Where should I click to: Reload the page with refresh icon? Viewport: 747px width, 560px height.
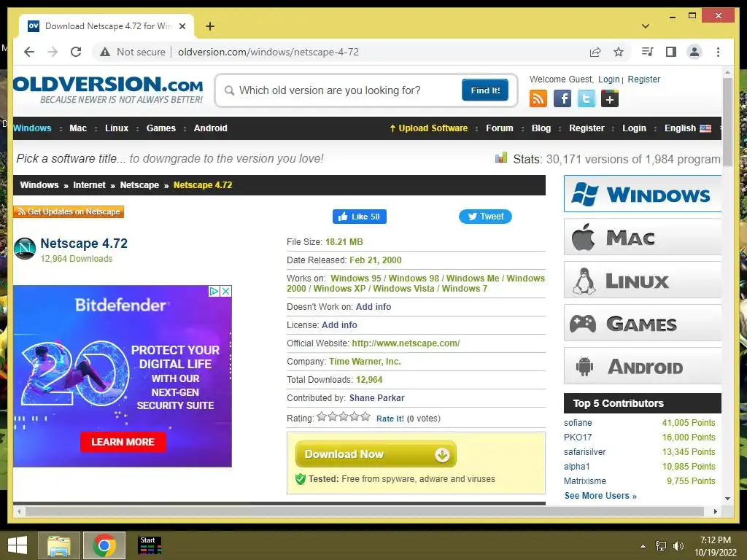[x=76, y=52]
